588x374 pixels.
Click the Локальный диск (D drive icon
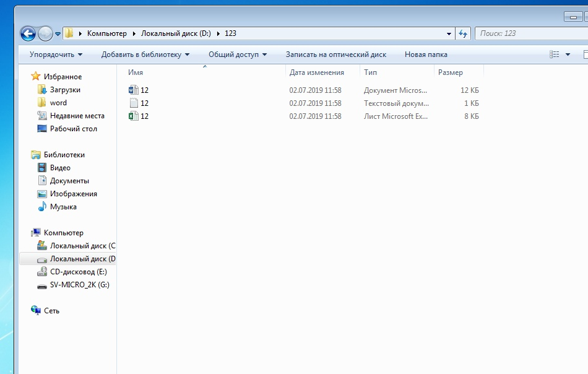42,259
